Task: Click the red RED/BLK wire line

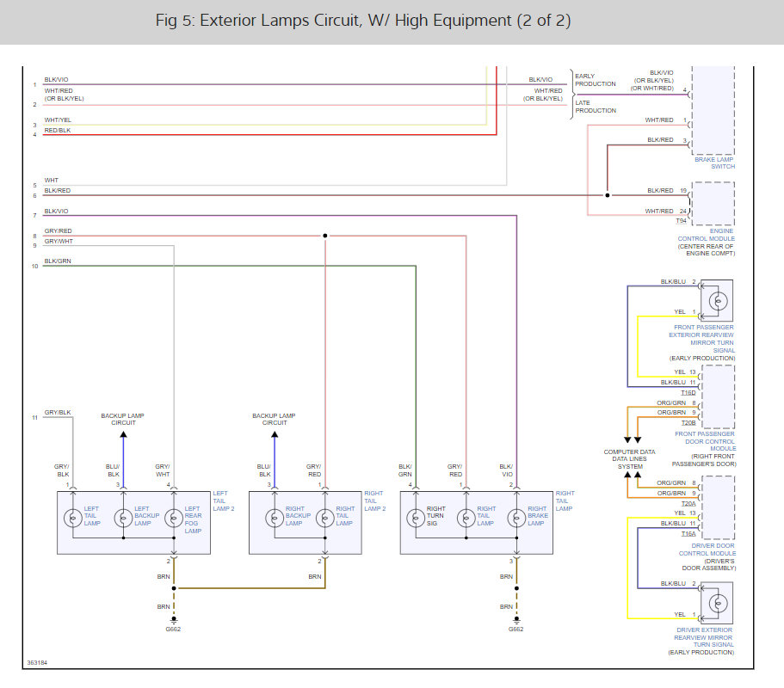Action: click(270, 134)
